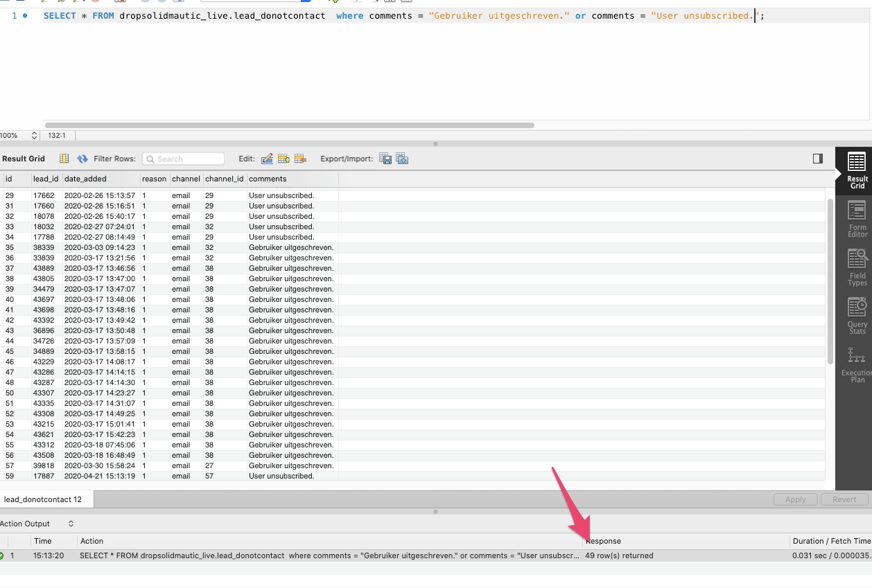This screenshot has height=588, width=872.
Task: Click the Apply button
Action: (795, 499)
